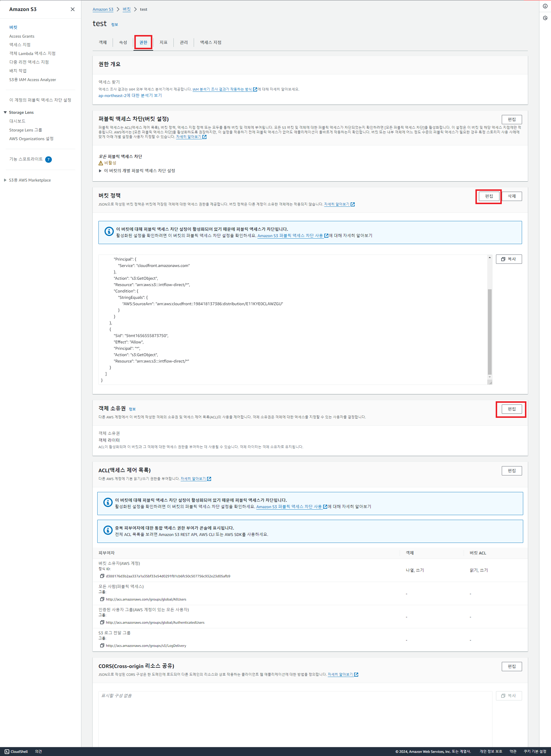Image resolution: width=551 pixels, height=756 pixels.
Task: Collapse the Storage Lens section
Action: click(5, 112)
